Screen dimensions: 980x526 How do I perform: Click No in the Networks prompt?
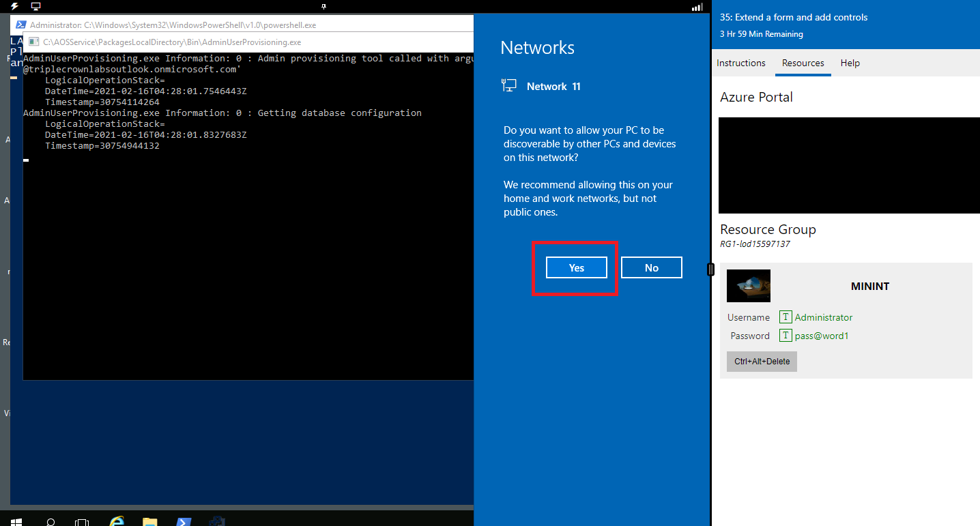coord(652,267)
